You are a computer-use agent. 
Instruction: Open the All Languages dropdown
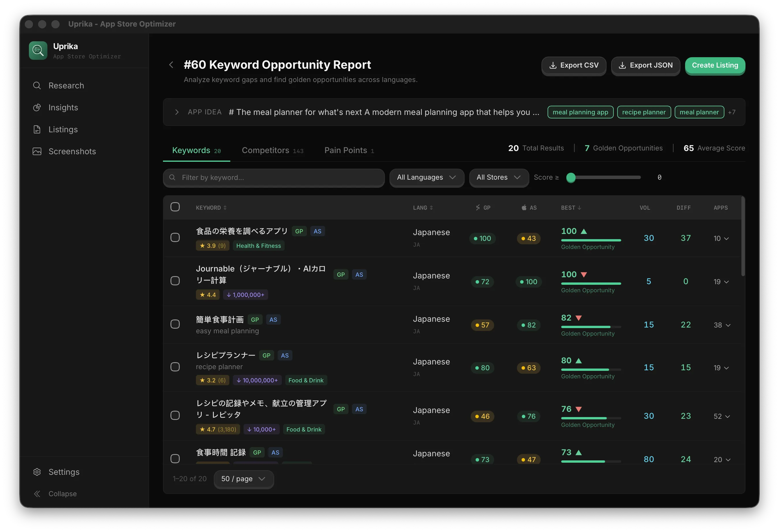pos(426,178)
